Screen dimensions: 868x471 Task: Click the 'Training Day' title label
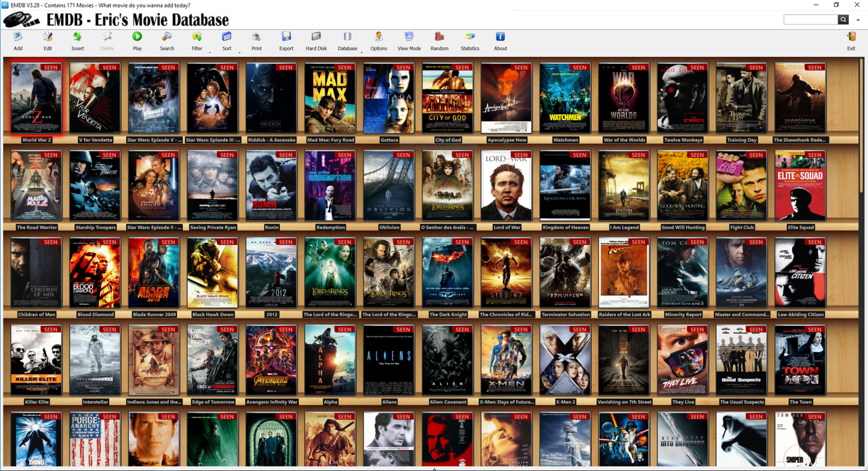[742, 140]
